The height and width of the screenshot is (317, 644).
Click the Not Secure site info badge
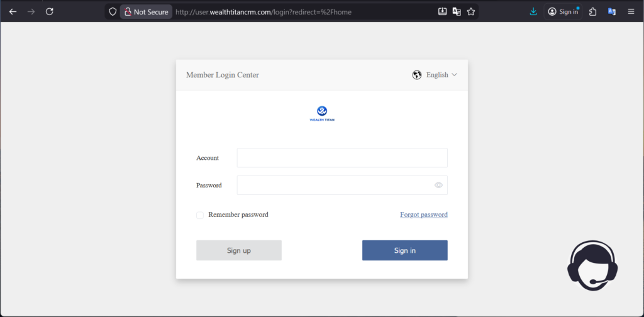[145, 11]
